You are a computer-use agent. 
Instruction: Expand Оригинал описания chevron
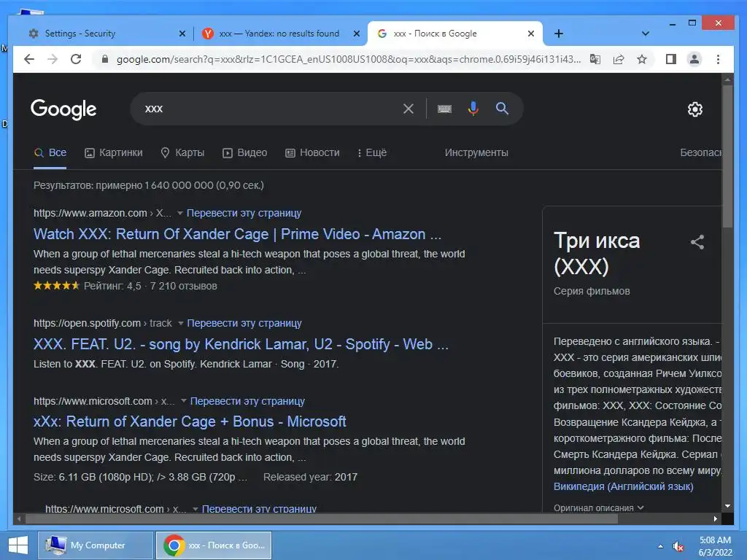[x=640, y=507]
